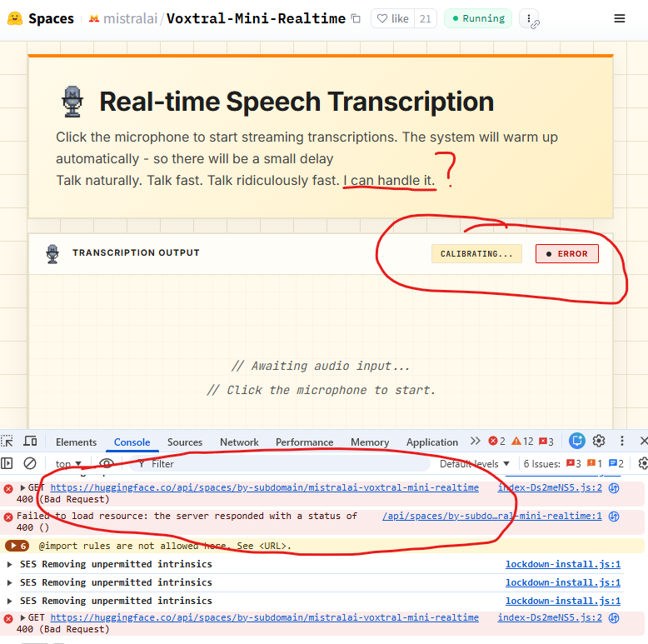Click the CALIBRATING... status badge
648x644 pixels.
(476, 254)
